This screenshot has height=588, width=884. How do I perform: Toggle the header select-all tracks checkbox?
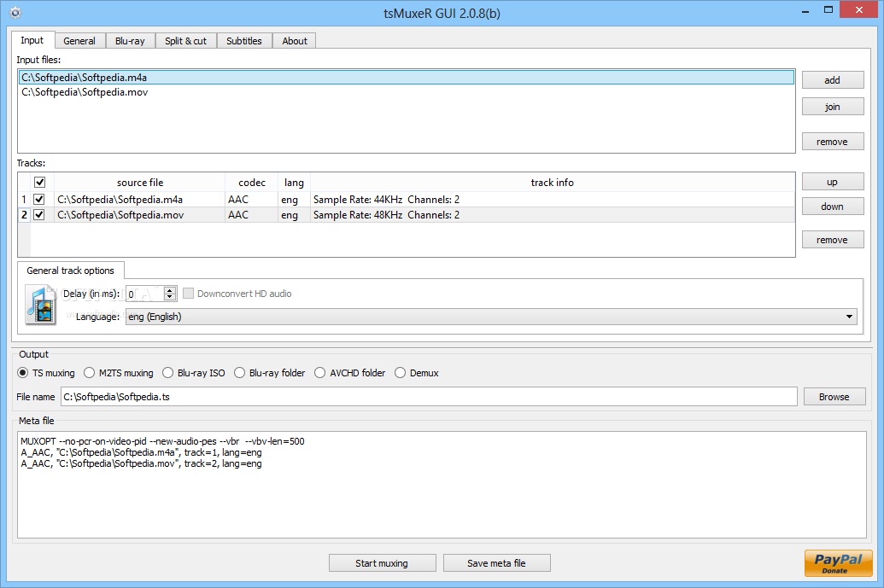[x=39, y=182]
